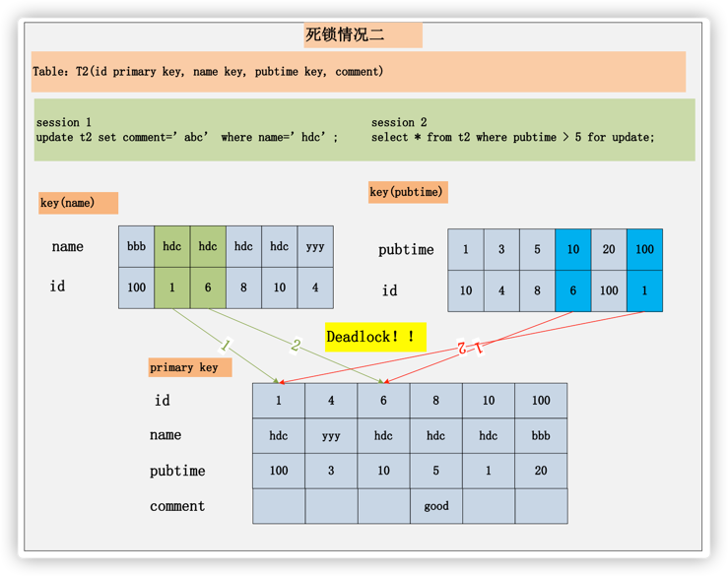Click the orange key(name) label
The image size is (728, 576).
[78, 203]
